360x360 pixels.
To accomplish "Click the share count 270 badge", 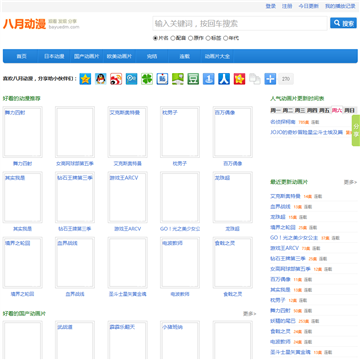I will click(x=286, y=79).
